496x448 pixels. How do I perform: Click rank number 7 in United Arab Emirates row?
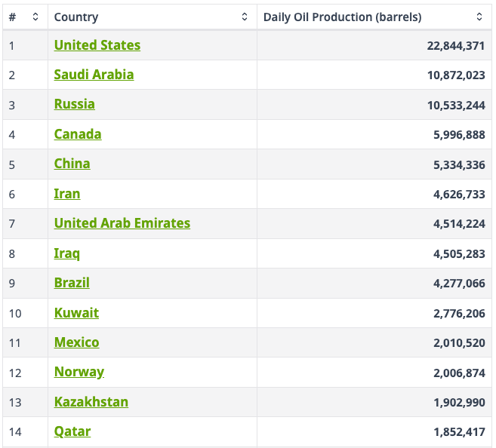tap(12, 224)
